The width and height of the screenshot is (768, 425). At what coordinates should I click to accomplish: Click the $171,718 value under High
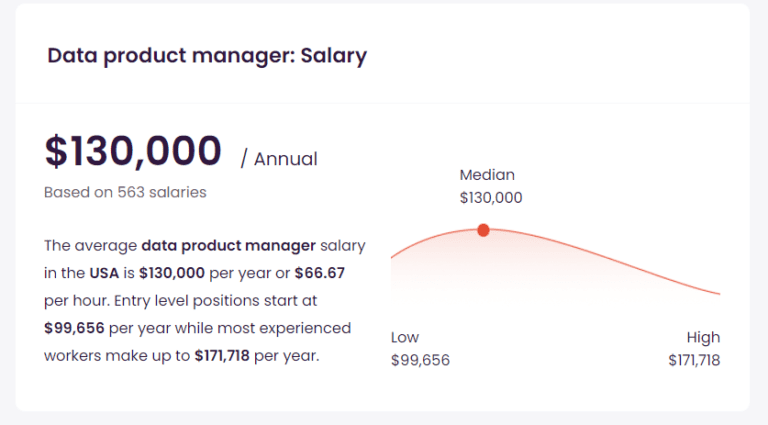694,360
